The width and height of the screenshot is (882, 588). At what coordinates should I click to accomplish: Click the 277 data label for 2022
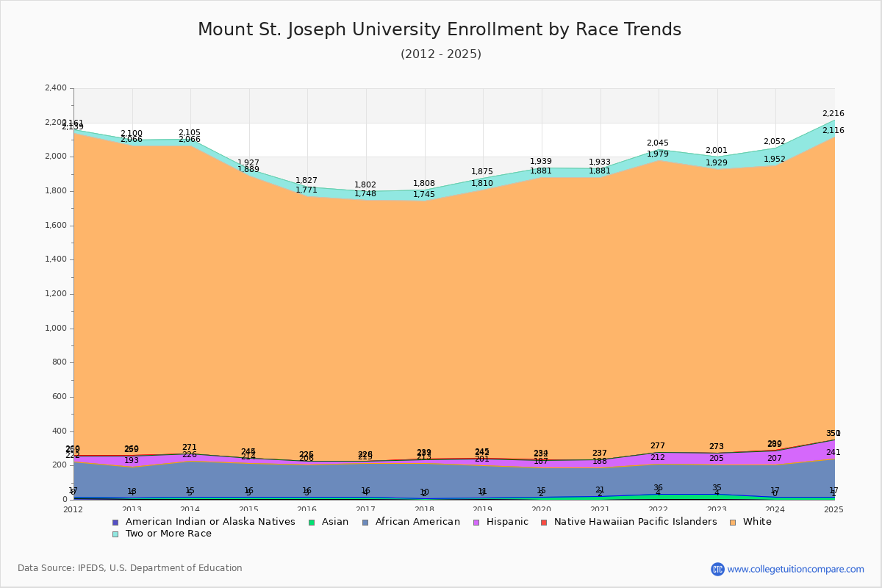(658, 446)
